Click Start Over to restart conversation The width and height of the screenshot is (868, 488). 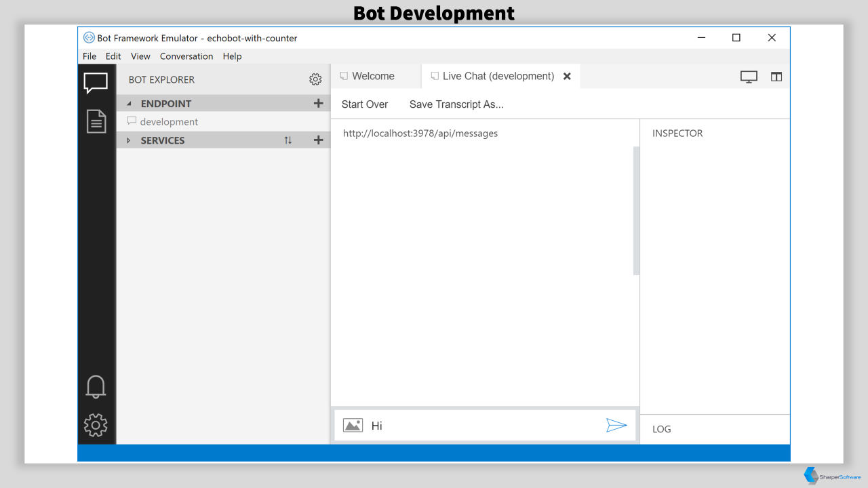tap(365, 104)
